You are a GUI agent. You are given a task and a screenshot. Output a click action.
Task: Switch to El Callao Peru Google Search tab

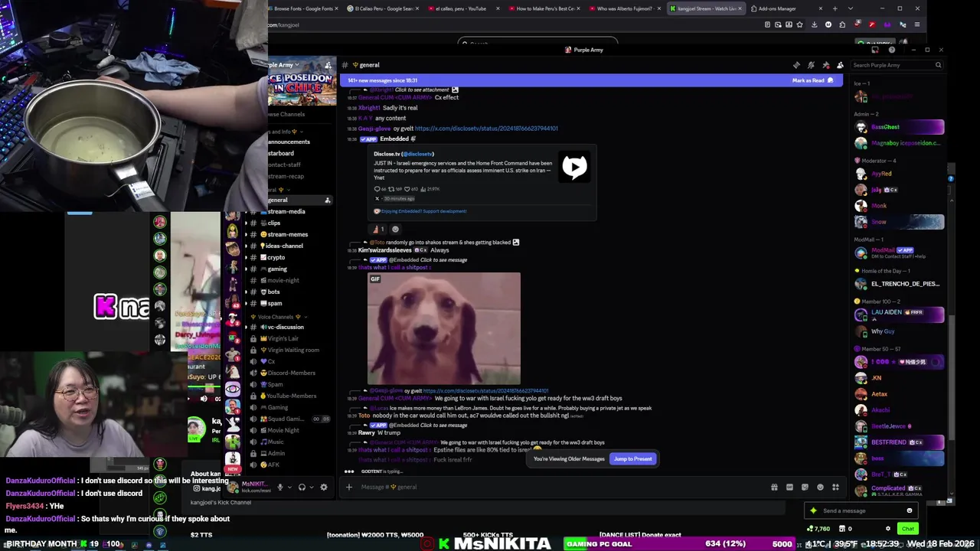[384, 8]
